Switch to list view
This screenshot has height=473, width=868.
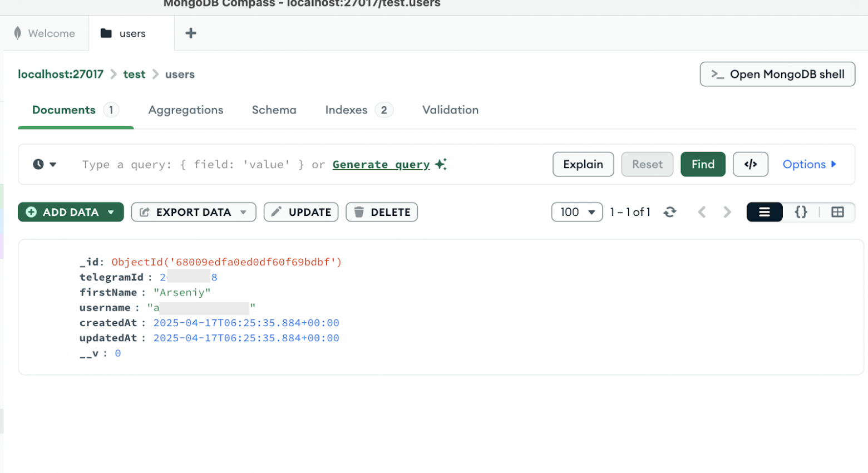765,212
